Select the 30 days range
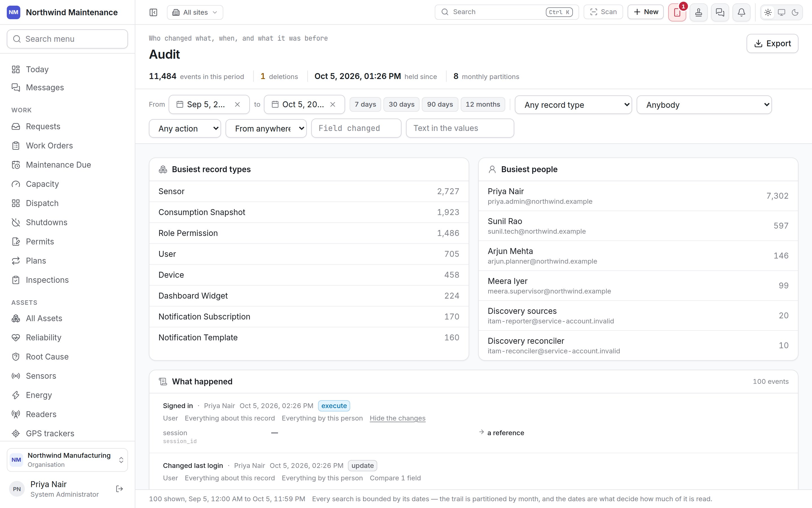Screen dimensions: 812x508 pyautogui.click(x=402, y=104)
